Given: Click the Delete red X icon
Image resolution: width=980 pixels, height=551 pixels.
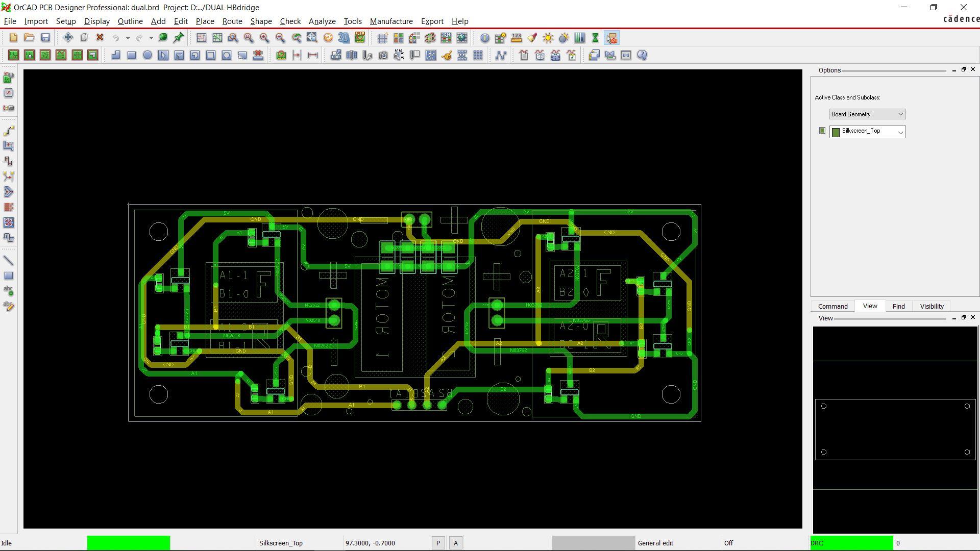Looking at the screenshot, I should tap(100, 38).
